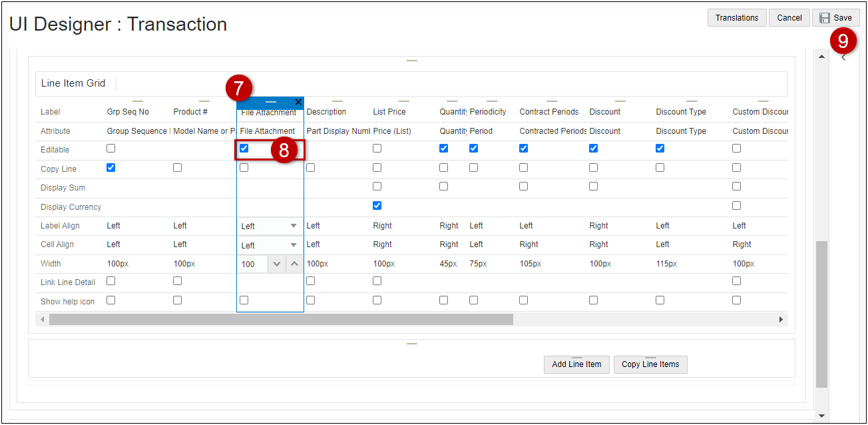This screenshot has height=425, width=868.
Task: Click Add Line Item button
Action: (576, 364)
